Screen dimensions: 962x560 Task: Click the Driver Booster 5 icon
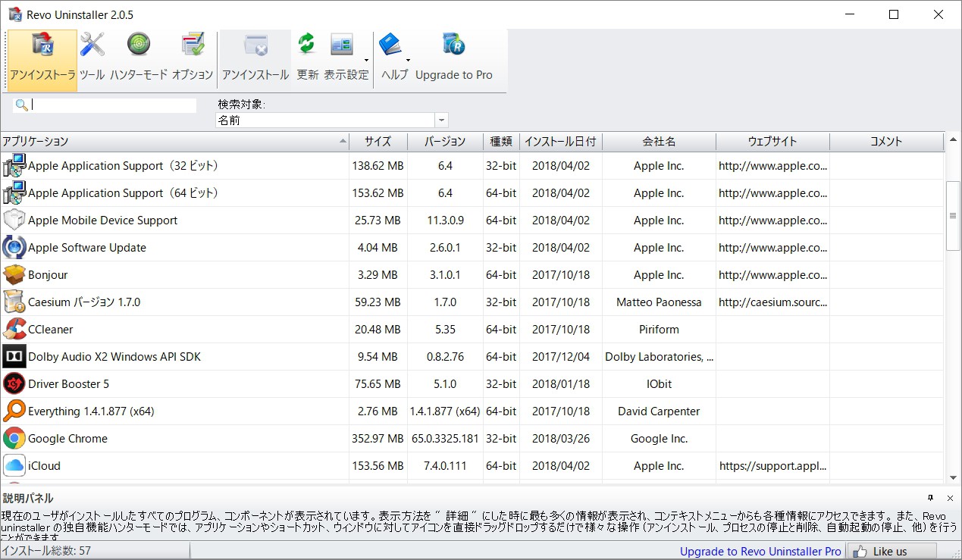pos(14,384)
